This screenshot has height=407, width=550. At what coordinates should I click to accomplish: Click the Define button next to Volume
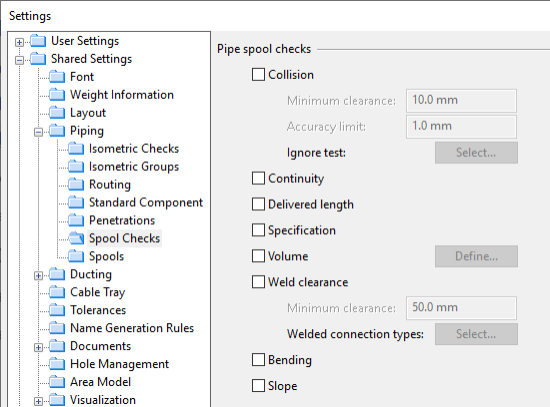(x=476, y=256)
